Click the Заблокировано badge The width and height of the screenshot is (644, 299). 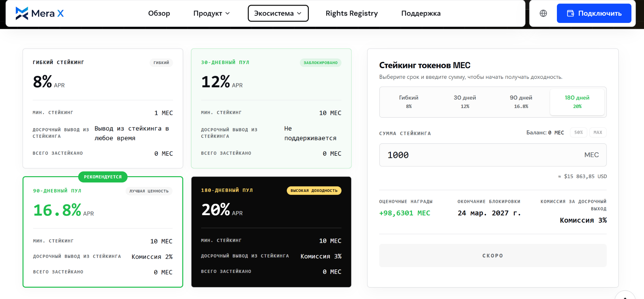tap(320, 63)
